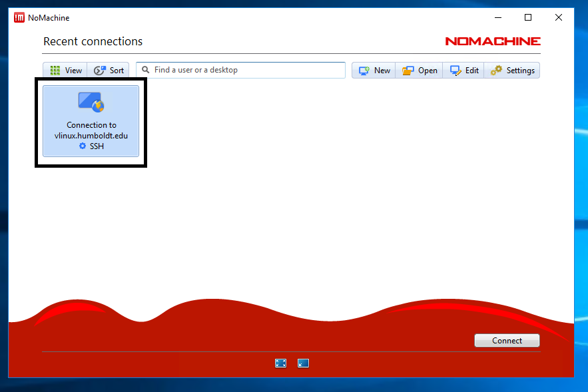Maximize the NoMachine window
Screen dimensions: 588x392
[528, 17]
